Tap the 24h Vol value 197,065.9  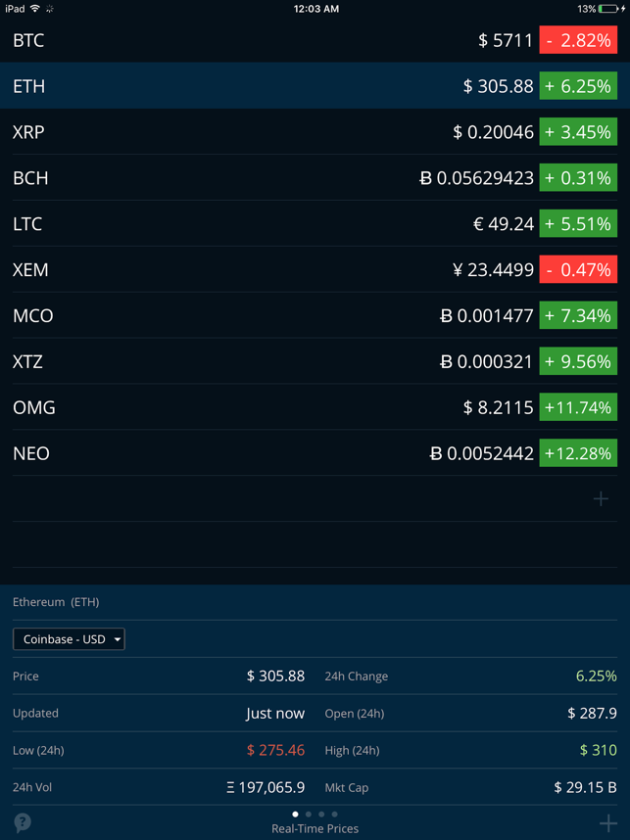pos(266,787)
